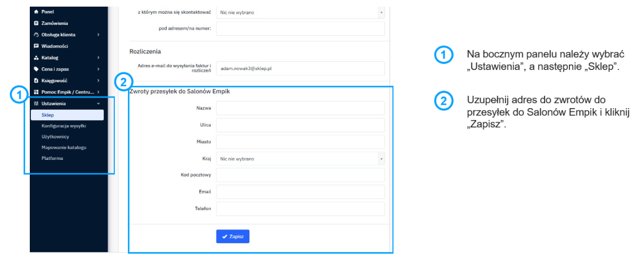644x263 pixels.
Task: Go to Użytkownicy in settings
Action: [x=55, y=136]
